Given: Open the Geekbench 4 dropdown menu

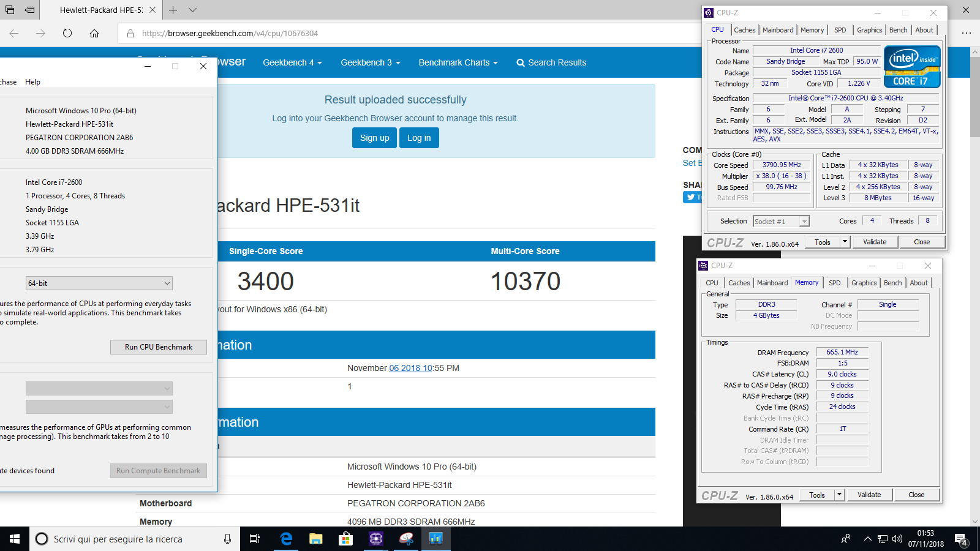Looking at the screenshot, I should click(x=292, y=62).
